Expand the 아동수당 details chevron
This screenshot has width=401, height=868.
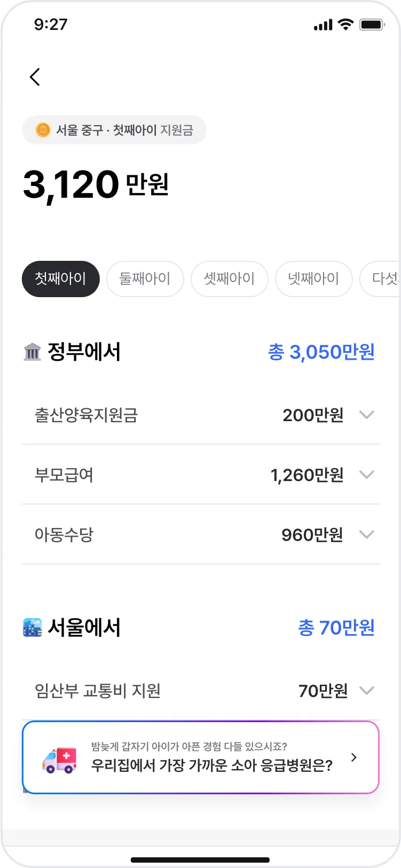[366, 534]
